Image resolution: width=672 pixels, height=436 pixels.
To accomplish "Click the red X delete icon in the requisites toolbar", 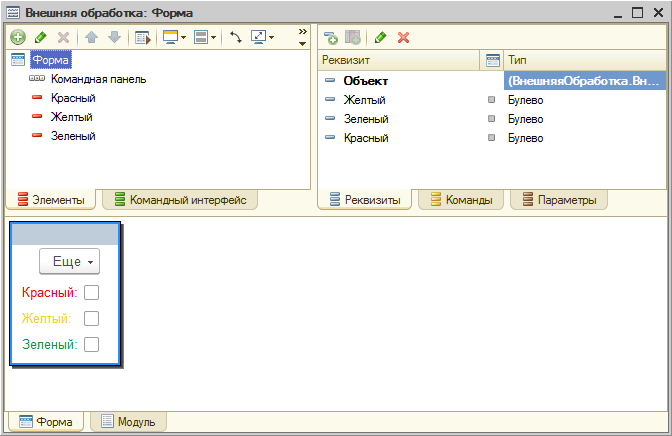I will (x=404, y=37).
